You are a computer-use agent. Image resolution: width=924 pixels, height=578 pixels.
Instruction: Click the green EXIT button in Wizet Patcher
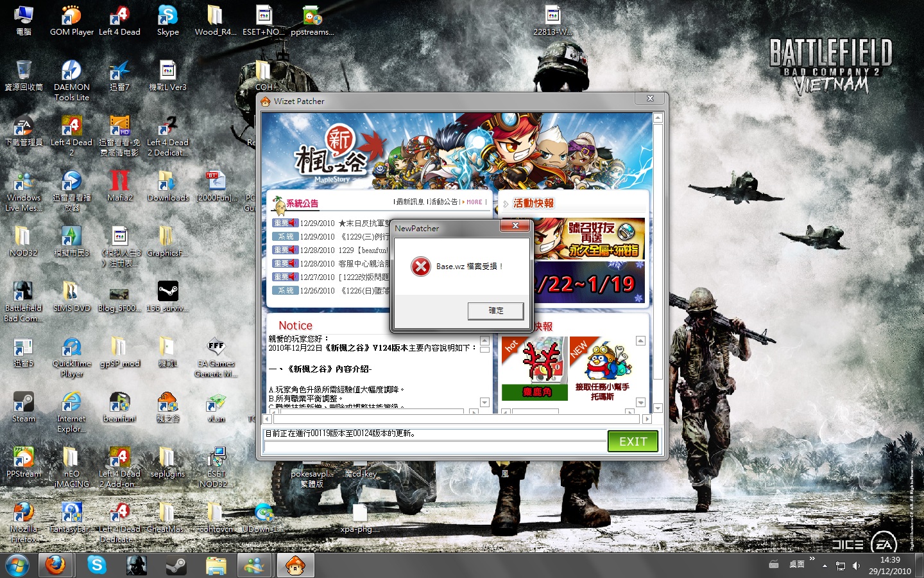pos(633,441)
